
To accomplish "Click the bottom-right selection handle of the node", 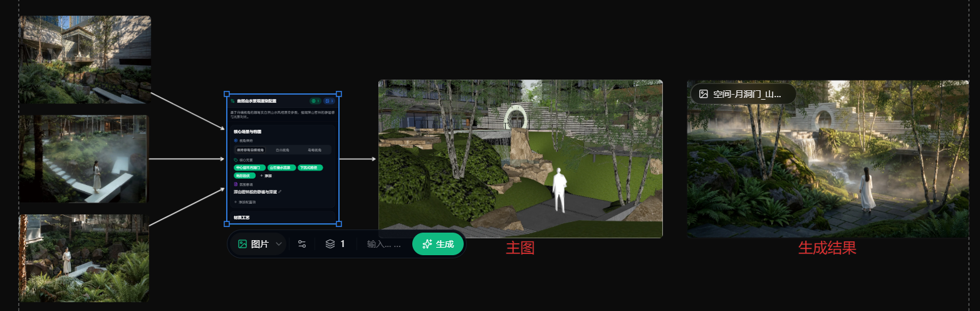I will (339, 223).
